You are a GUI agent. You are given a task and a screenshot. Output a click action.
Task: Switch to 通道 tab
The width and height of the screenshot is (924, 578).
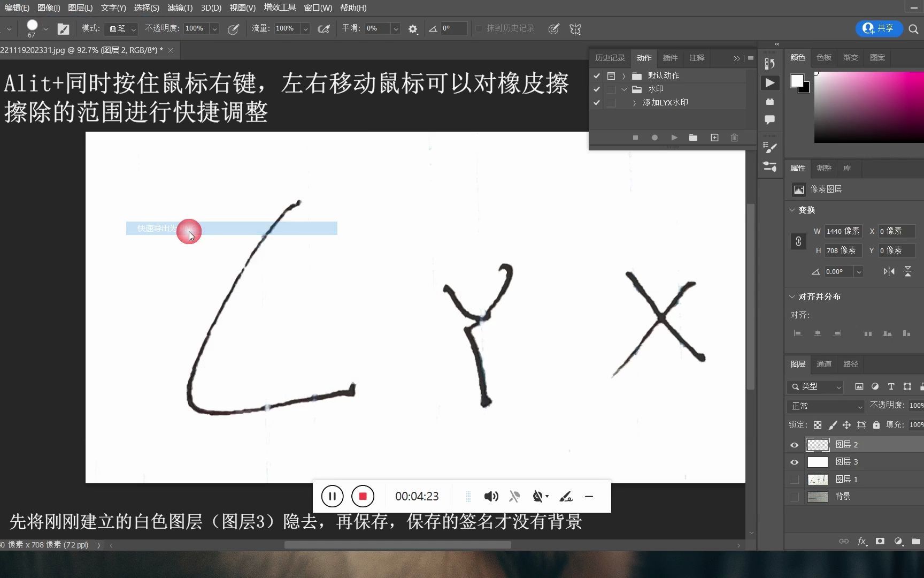coord(823,364)
